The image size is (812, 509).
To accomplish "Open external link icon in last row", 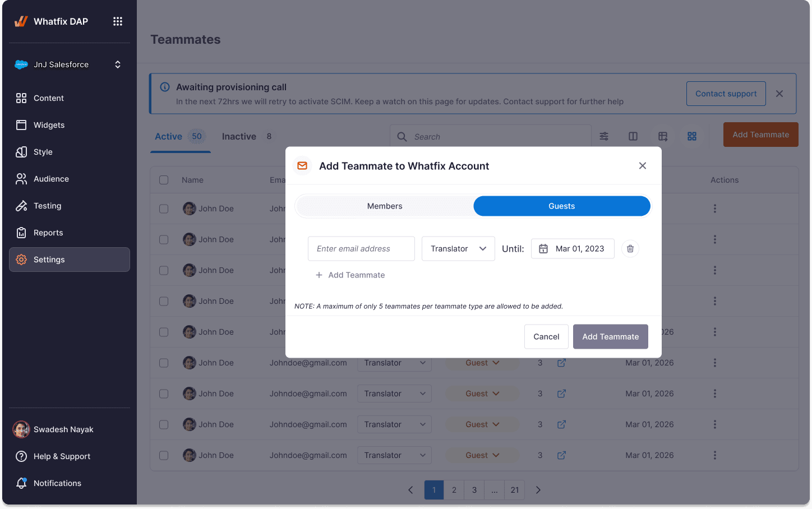I will pos(561,455).
